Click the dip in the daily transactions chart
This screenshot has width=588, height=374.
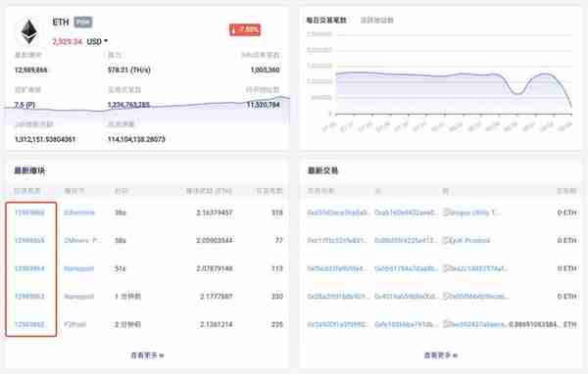pos(517,93)
